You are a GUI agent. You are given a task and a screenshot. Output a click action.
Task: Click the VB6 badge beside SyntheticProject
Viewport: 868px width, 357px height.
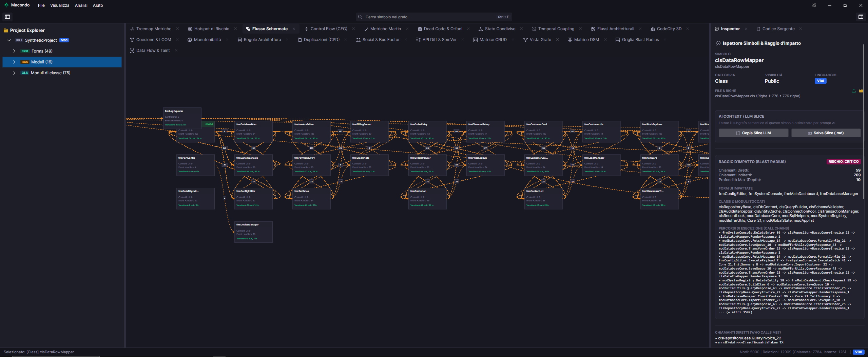(x=64, y=40)
